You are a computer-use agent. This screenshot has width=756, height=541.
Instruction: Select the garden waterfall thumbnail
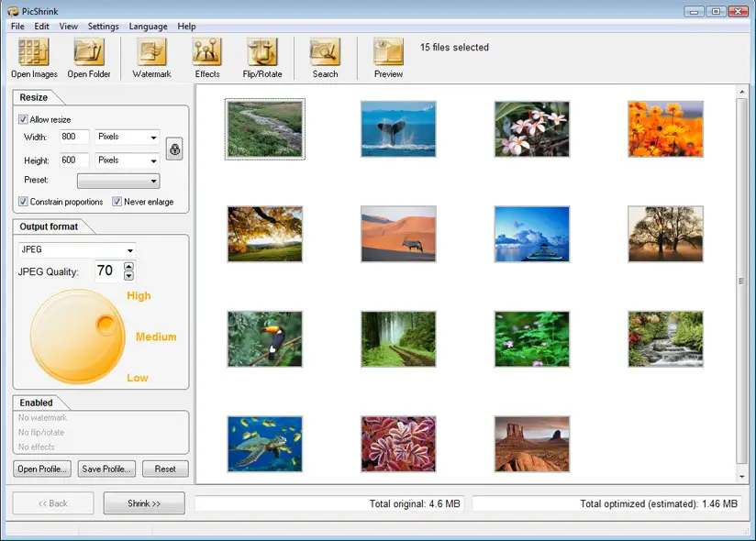[x=665, y=339]
